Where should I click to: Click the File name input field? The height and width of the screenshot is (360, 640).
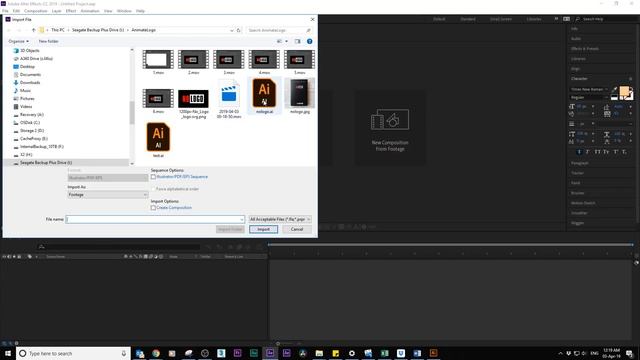coord(155,220)
